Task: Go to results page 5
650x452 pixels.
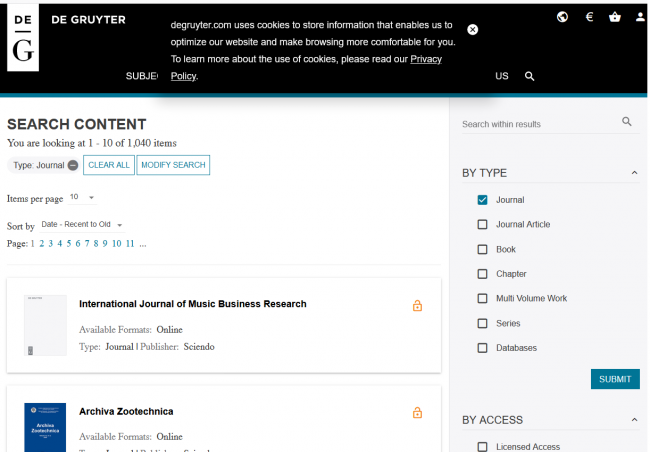Action: [x=69, y=244]
